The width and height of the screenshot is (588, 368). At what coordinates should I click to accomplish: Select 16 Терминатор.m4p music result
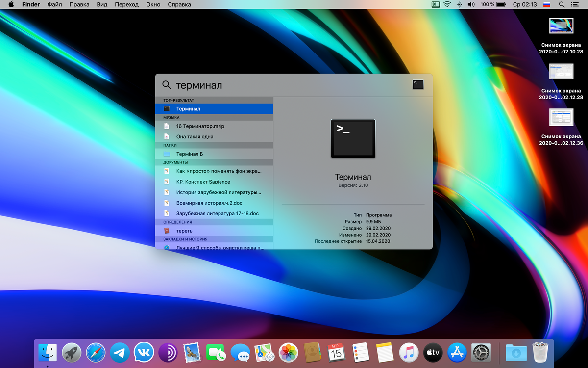pyautogui.click(x=214, y=126)
